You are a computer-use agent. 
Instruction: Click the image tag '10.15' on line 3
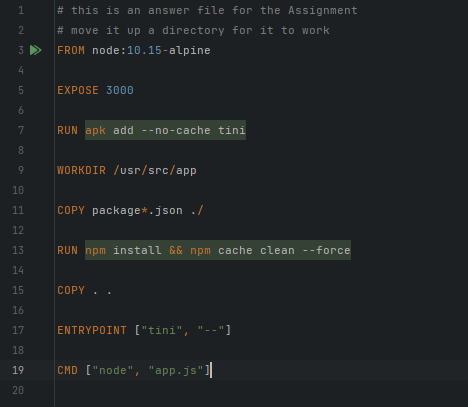point(144,50)
